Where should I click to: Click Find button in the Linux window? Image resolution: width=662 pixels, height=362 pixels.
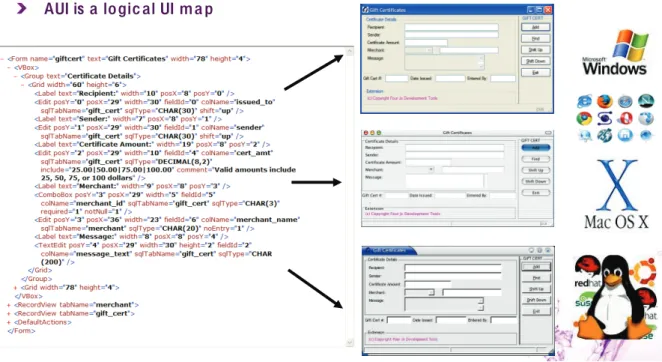536,278
